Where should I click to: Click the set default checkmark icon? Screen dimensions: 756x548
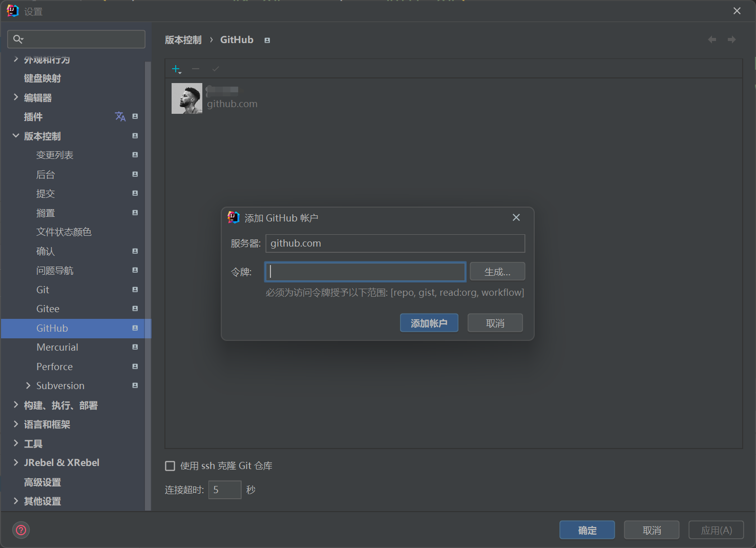216,69
